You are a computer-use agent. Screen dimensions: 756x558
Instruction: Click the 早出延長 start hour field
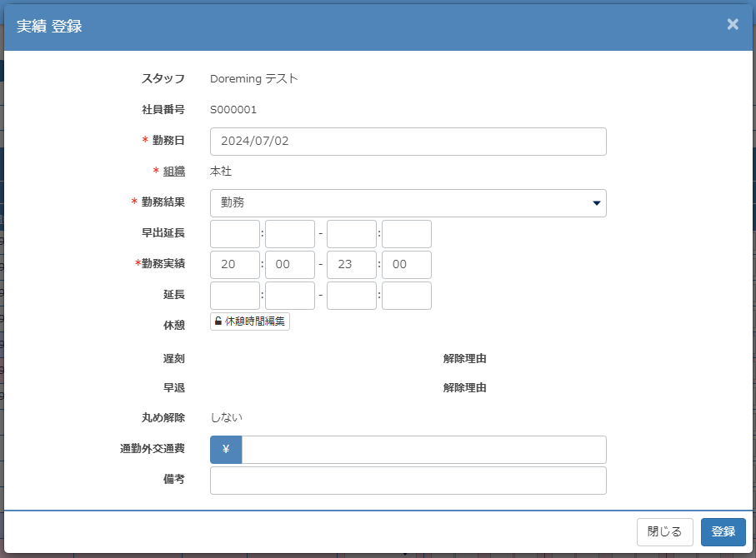coord(235,234)
